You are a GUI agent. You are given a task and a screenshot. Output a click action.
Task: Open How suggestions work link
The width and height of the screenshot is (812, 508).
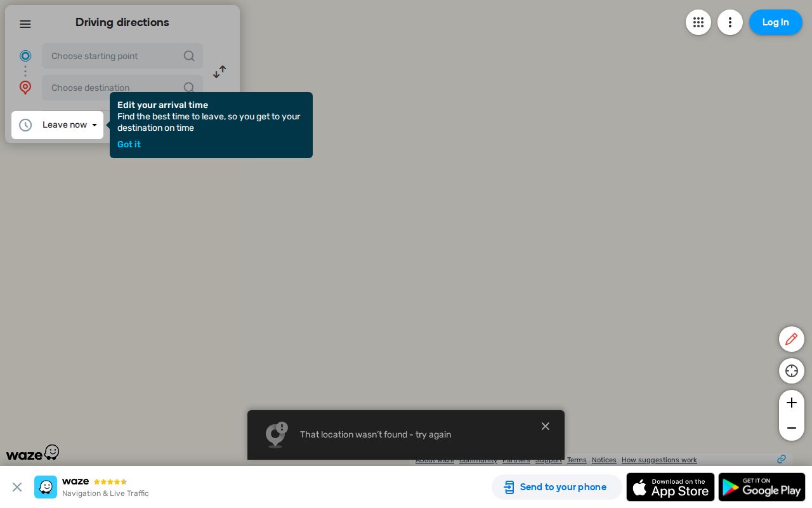[659, 460]
